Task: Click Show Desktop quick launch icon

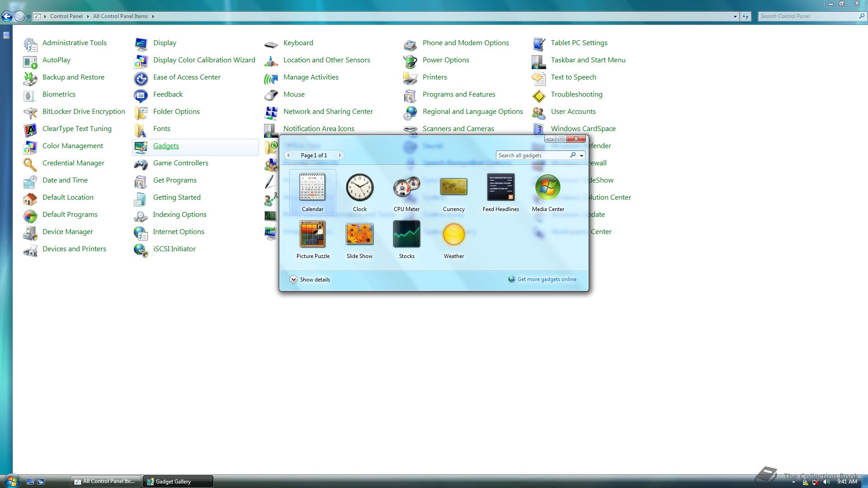Action: point(30,482)
